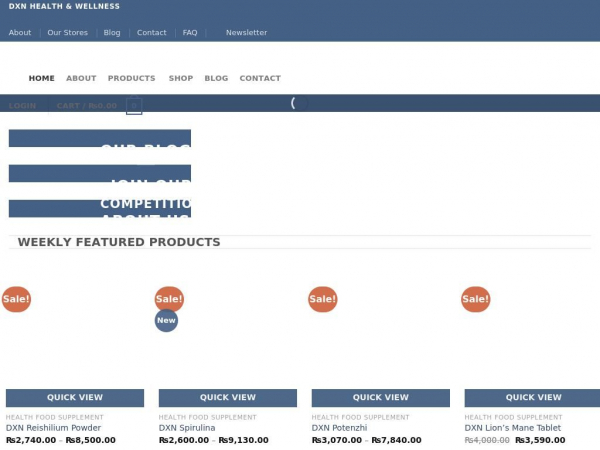Open CART / Rs0.00 link
600x450 pixels.
(87, 106)
